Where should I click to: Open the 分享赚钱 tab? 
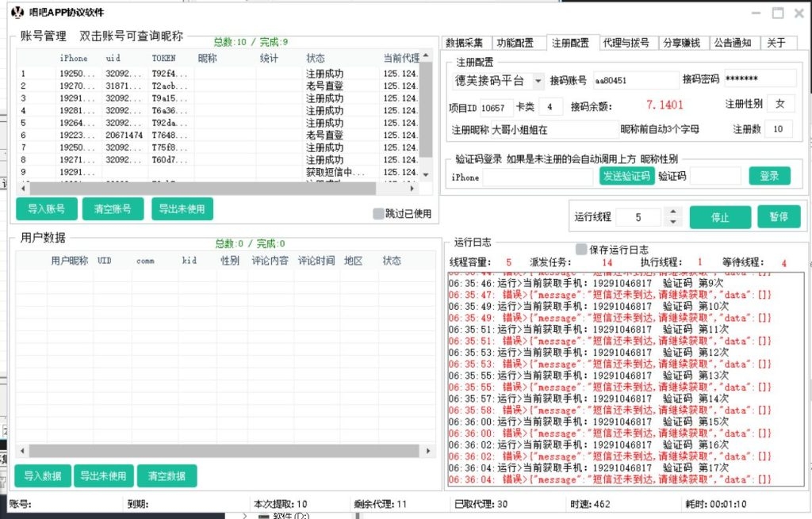[684, 43]
